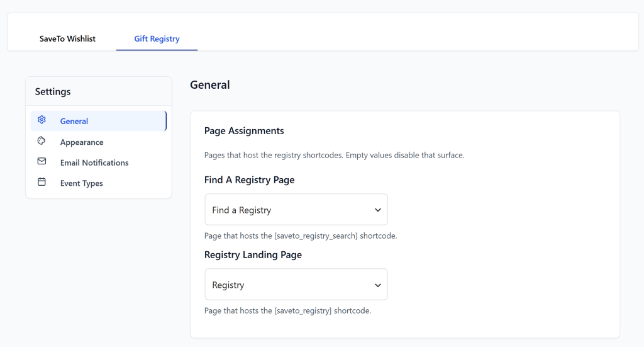The image size is (644, 347).
Task: Open the General settings section
Action: pos(99,121)
